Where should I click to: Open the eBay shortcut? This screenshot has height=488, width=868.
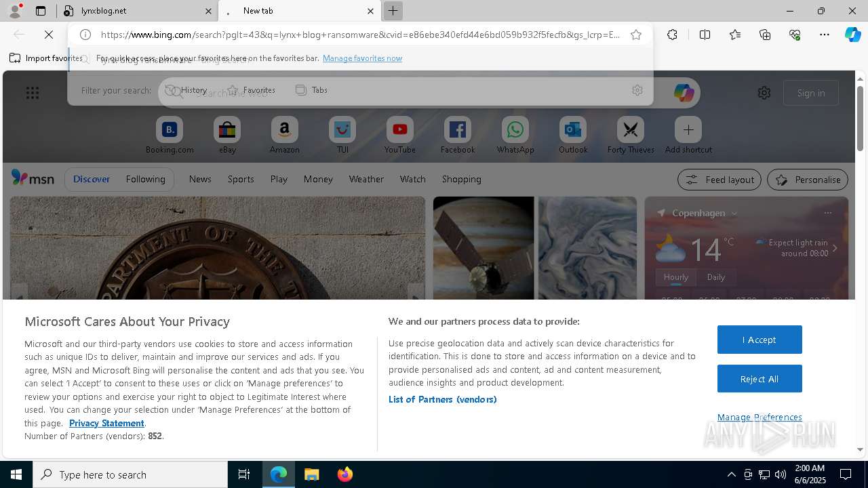(227, 135)
